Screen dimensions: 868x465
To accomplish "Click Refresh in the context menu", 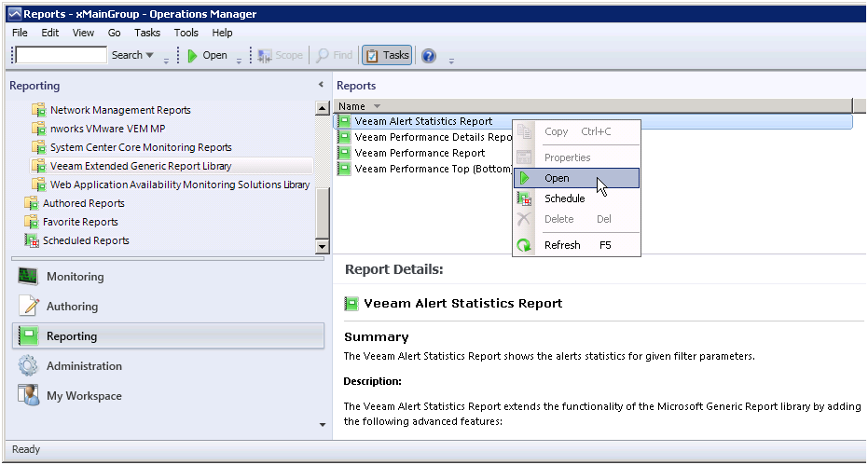I will tap(562, 245).
